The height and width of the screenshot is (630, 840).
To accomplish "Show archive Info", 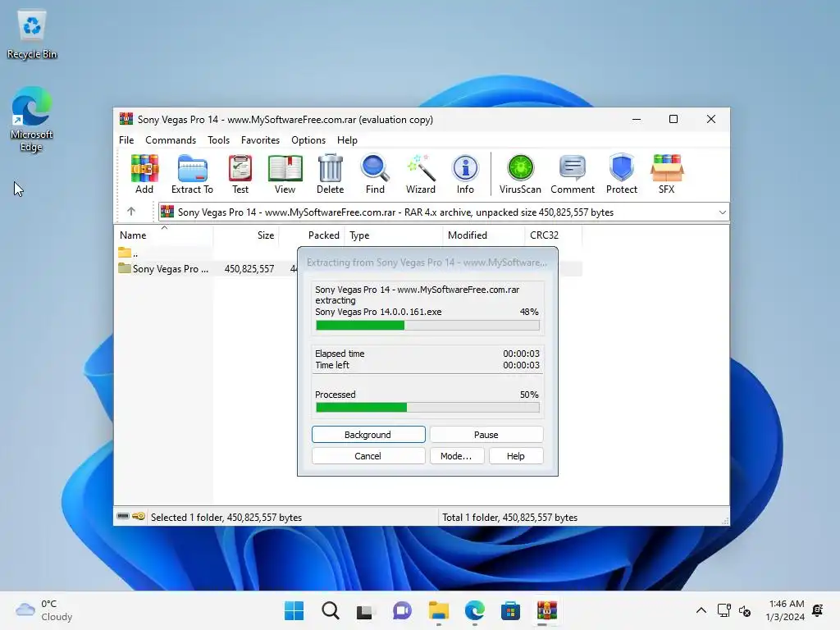I will tap(465, 174).
